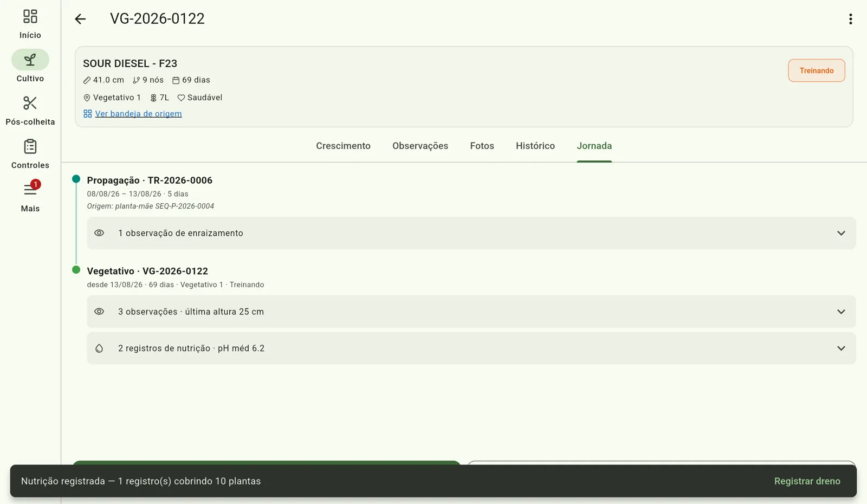Select the Jornada tab
Viewport: 867px width, 504px height.
click(x=594, y=146)
